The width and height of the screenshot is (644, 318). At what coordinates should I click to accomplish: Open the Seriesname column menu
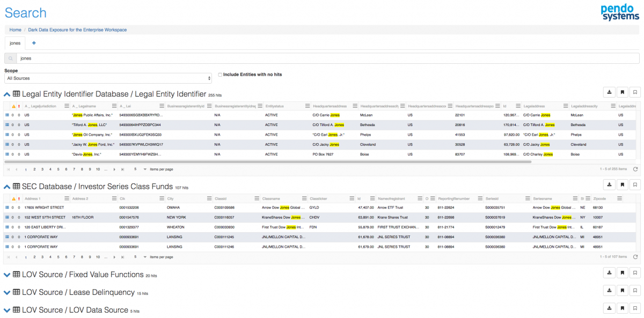point(574,198)
